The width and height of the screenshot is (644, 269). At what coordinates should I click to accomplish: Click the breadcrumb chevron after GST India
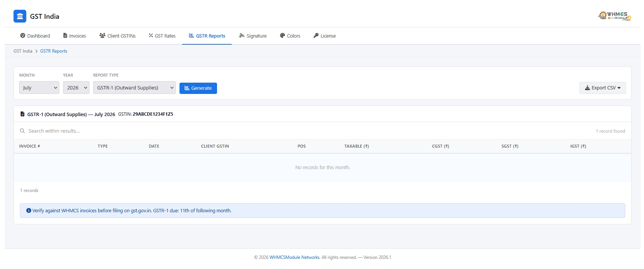(36, 51)
